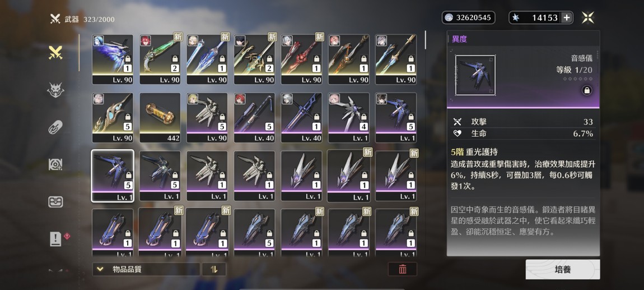Screen dimensions: 644x290
Task: Open the supply chest sidebar tab
Action: (x=55, y=201)
